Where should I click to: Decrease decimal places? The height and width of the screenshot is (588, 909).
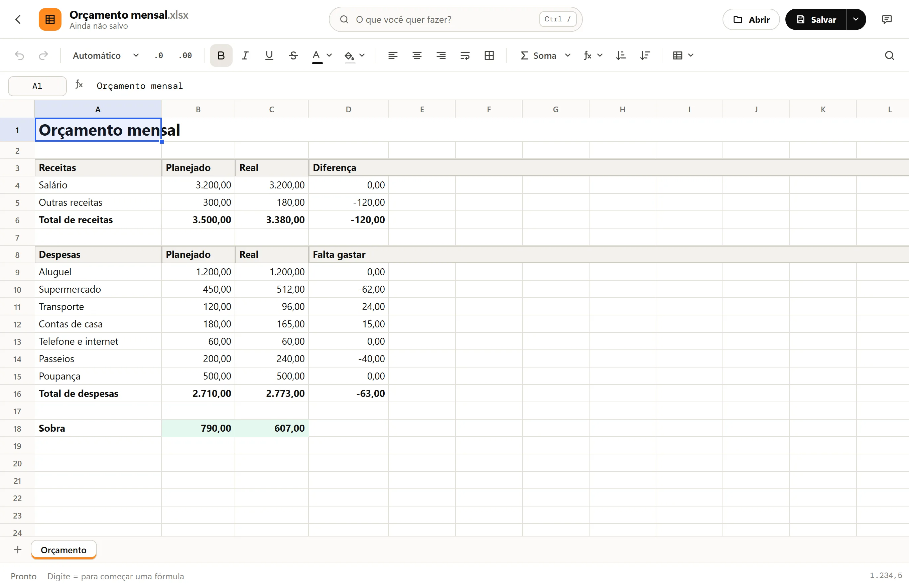[x=159, y=56]
